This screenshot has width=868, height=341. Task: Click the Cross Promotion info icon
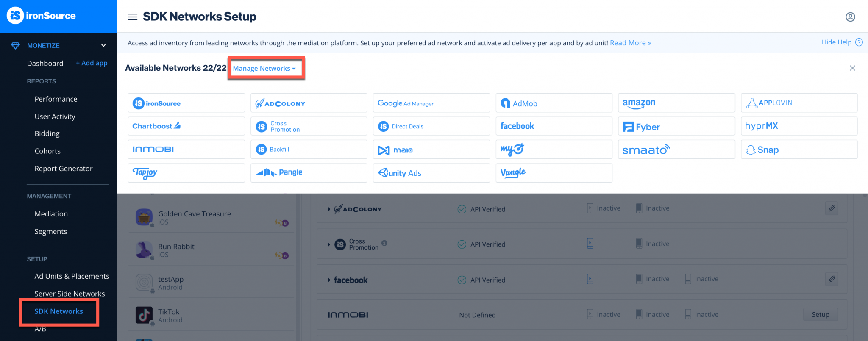(x=384, y=243)
